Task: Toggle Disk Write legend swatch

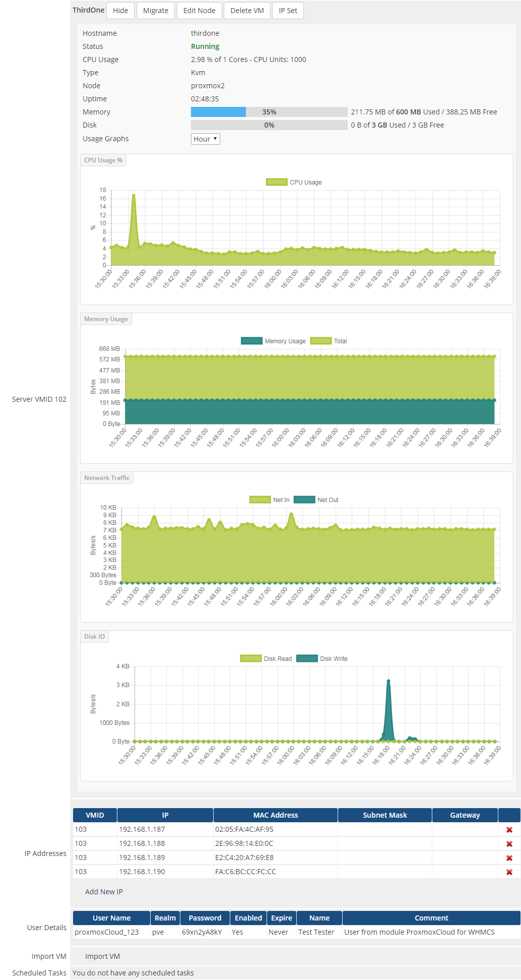Action: click(307, 658)
